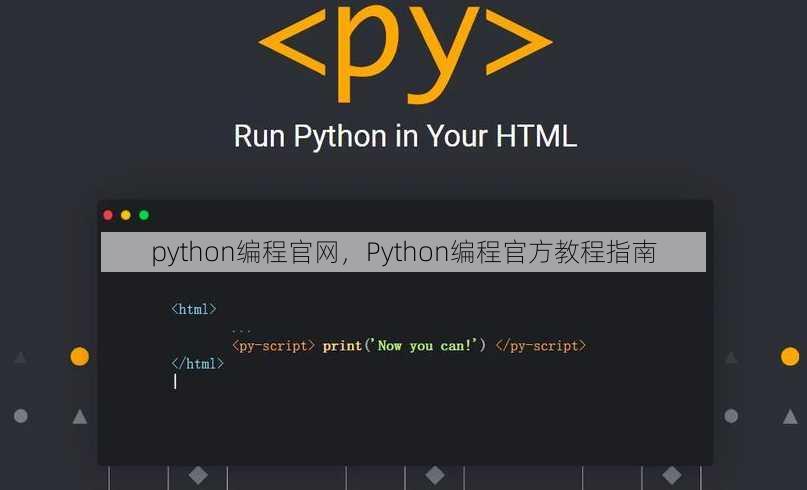Image resolution: width=807 pixels, height=490 pixels.
Task: Click the opening <html> tag in code
Action: 194,309
